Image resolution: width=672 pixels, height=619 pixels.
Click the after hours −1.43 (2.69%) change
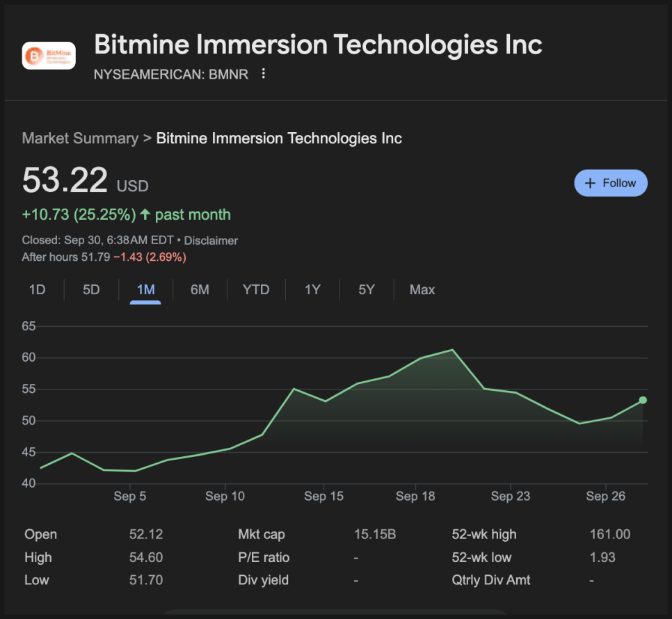[x=150, y=257]
